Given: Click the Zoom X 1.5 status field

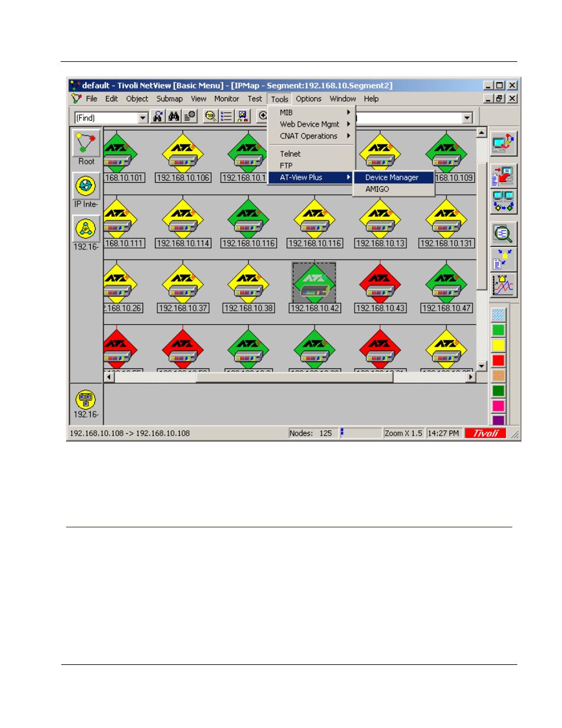Looking at the screenshot, I should tap(404, 433).
